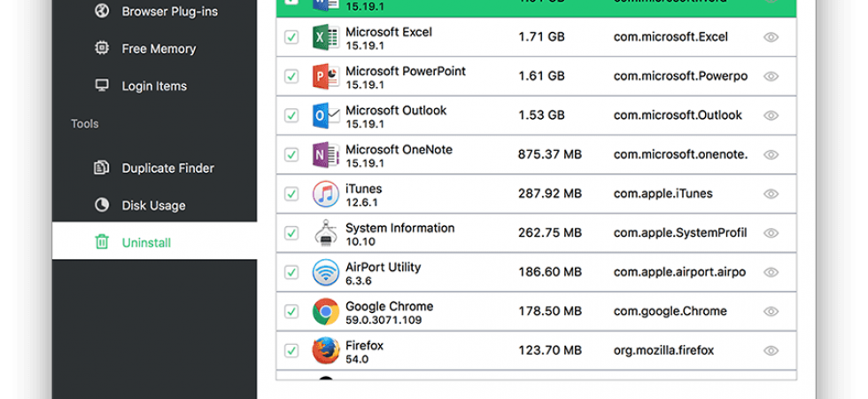
Task: Click the eye icon for System Information
Action: 771,233
